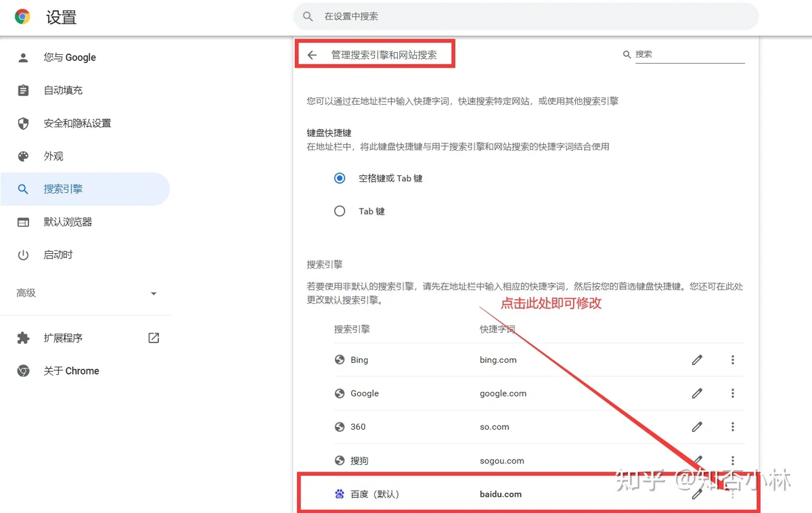Edit the Google search engine entry

697,393
